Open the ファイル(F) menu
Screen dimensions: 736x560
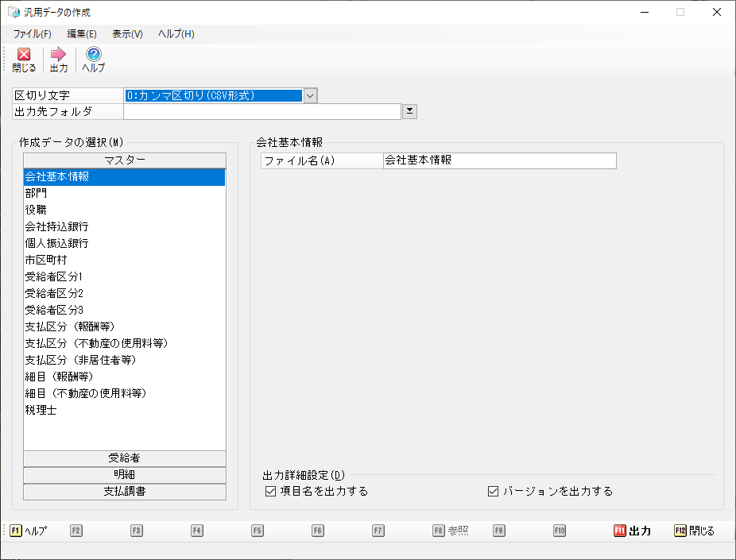32,34
